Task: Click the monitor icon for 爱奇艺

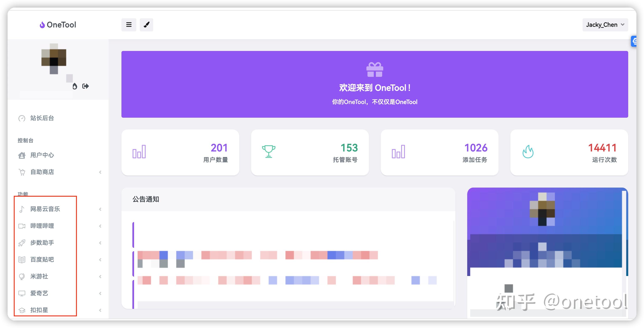Action: pos(22,293)
